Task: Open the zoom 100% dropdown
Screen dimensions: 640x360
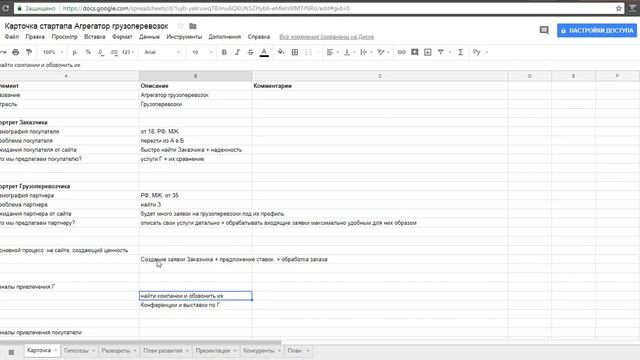Action: [x=53, y=52]
